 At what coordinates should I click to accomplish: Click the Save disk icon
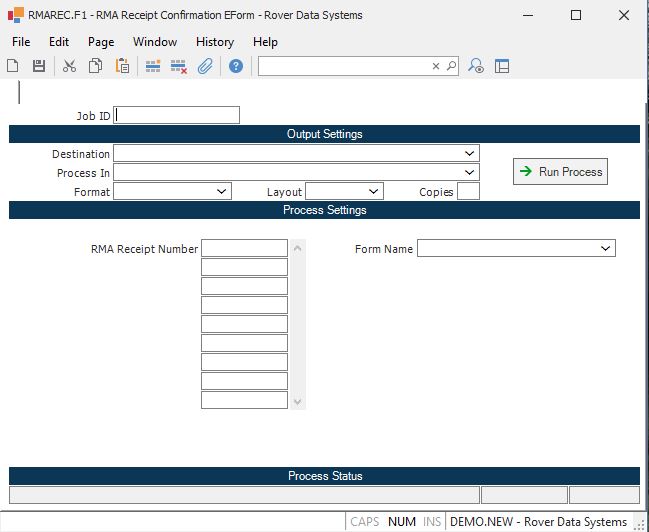[x=39, y=66]
